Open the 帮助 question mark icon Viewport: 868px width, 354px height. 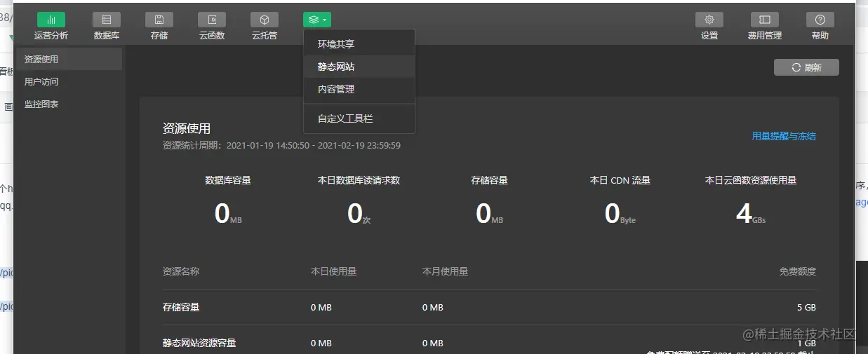click(x=820, y=20)
